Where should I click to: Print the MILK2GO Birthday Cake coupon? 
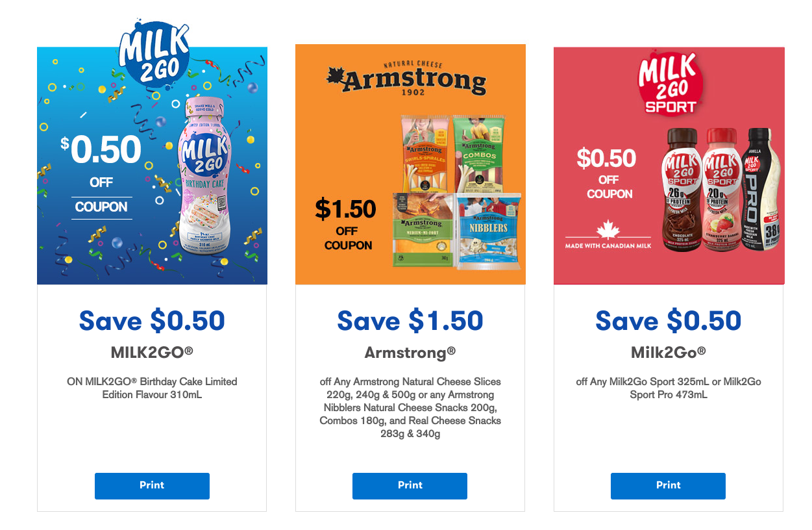(152, 486)
